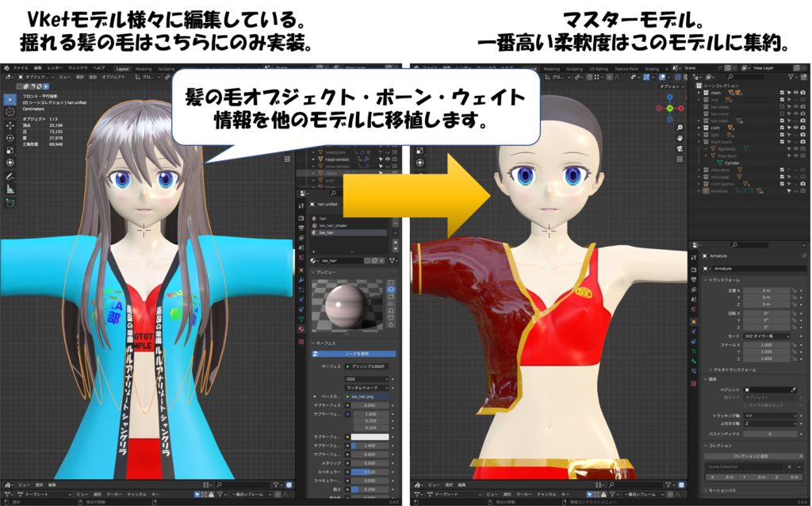Hide cloth collection with its eye icon
The image size is (812, 506).
(x=796, y=128)
